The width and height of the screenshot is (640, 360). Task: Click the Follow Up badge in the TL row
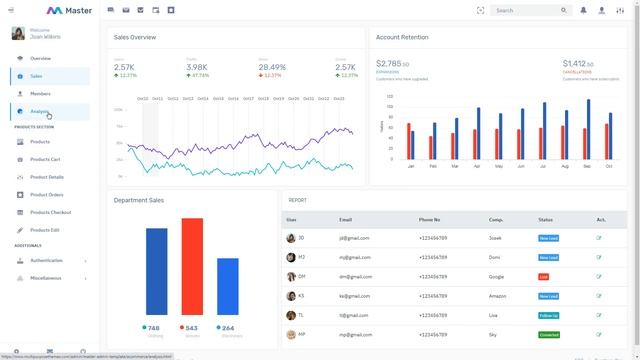[549, 316]
